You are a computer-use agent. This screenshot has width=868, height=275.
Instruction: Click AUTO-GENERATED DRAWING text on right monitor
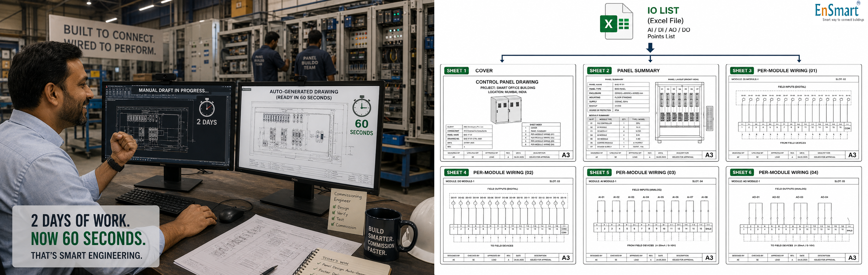pyautogui.click(x=304, y=92)
